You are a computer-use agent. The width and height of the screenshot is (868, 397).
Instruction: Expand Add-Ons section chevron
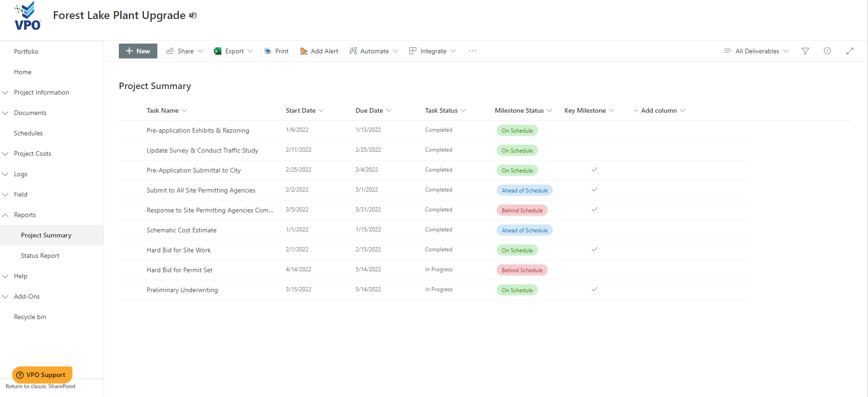[6, 296]
